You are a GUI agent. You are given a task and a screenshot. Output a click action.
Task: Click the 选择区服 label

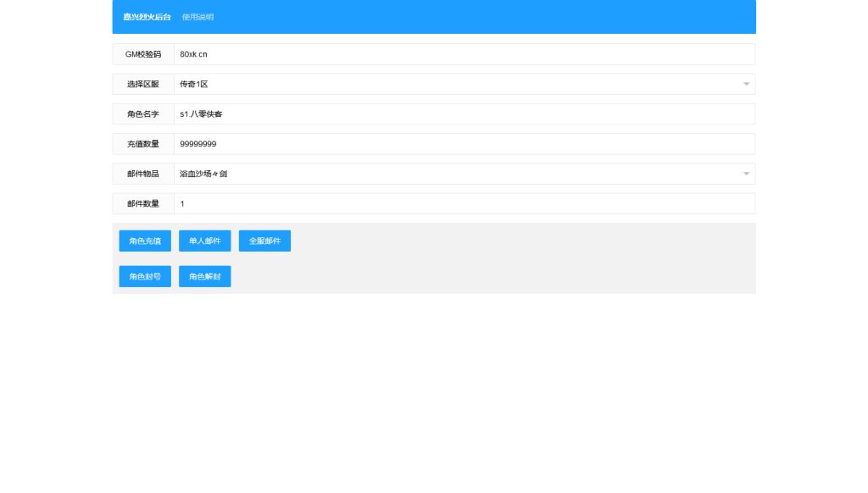pyautogui.click(x=143, y=84)
